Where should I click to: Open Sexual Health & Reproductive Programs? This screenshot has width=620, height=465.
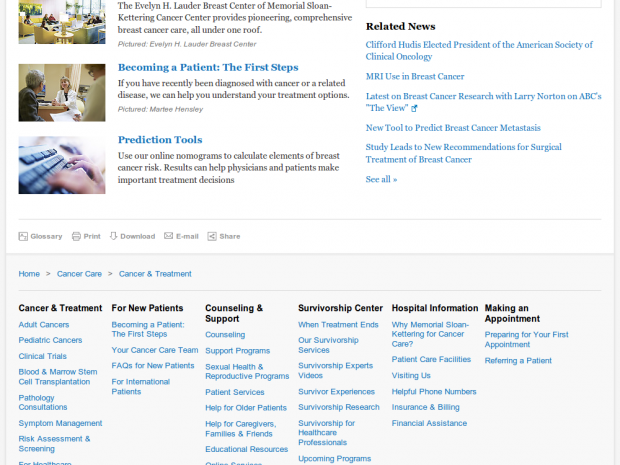point(247,371)
